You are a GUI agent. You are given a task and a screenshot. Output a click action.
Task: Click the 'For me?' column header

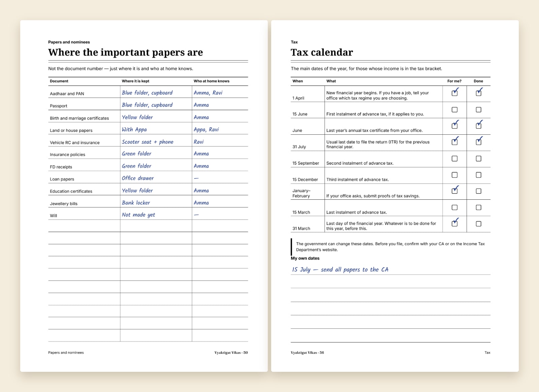(454, 81)
